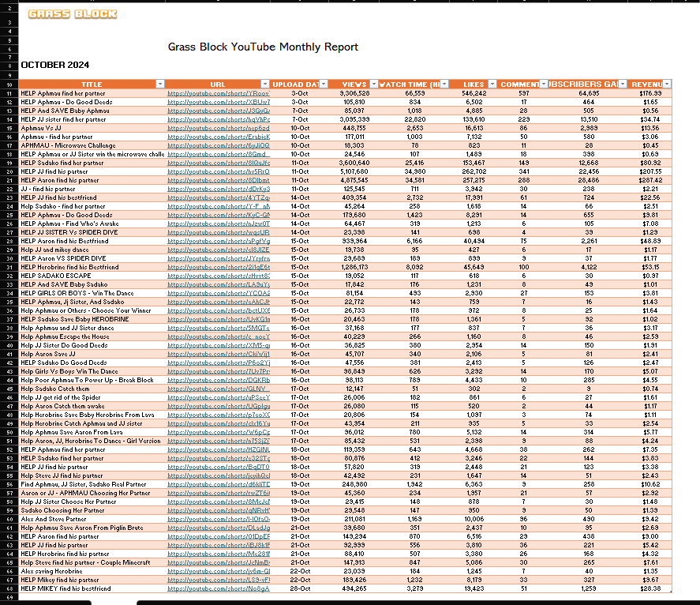This screenshot has width=700, height=605.
Task: Open the UPLOAD DATE filter dropdown
Action: [x=324, y=84]
